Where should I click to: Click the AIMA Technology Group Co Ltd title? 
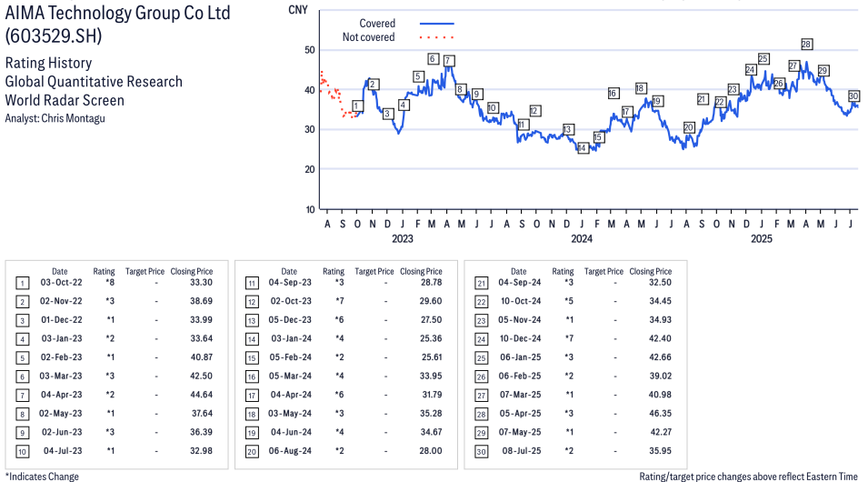(x=117, y=13)
